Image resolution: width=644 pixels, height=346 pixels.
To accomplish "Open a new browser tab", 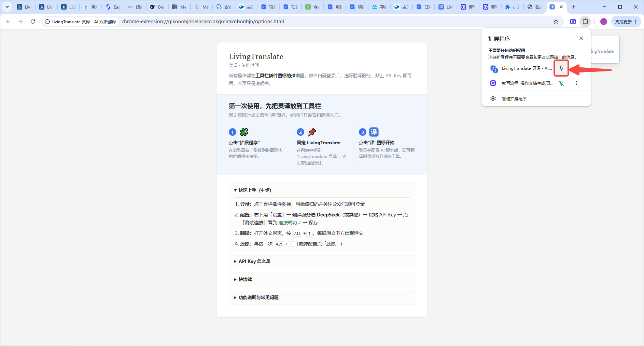I will 574,7.
